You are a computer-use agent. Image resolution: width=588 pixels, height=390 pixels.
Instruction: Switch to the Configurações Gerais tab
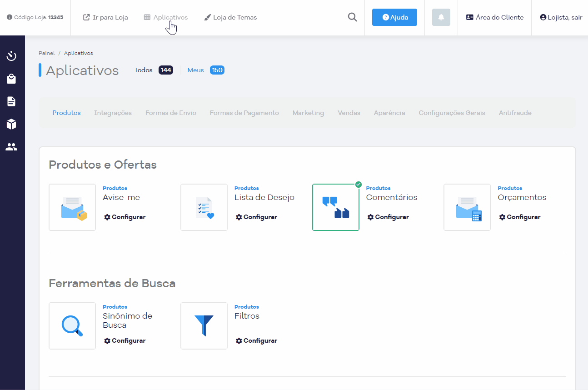(x=452, y=113)
